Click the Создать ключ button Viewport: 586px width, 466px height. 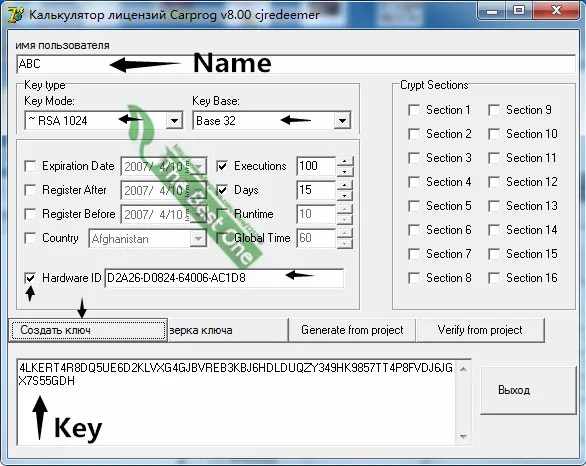(88, 330)
